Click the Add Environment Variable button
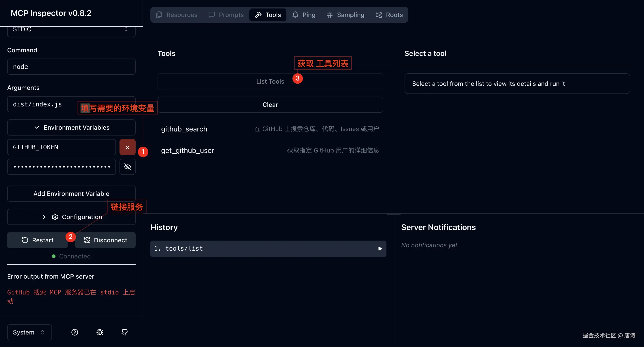The image size is (644, 347). click(x=71, y=194)
